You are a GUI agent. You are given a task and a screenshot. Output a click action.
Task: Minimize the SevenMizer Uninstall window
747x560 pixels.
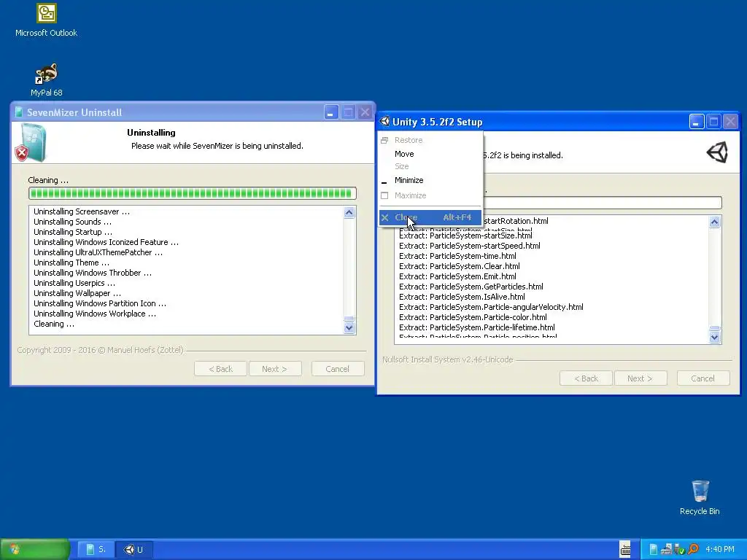coord(332,112)
